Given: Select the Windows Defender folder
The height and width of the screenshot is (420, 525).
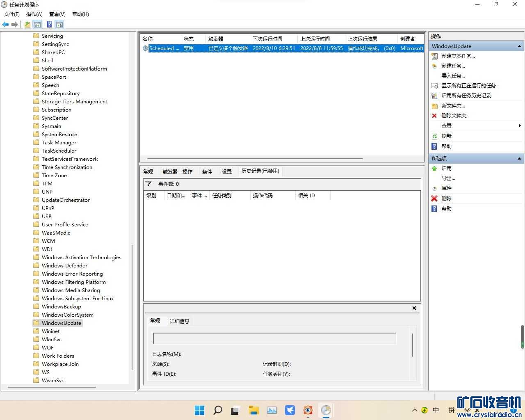Looking at the screenshot, I should (x=64, y=265).
